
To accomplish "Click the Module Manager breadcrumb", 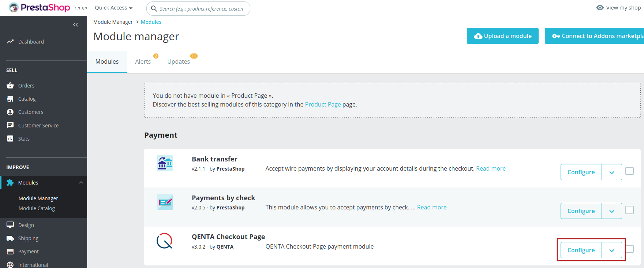I will 113,22.
